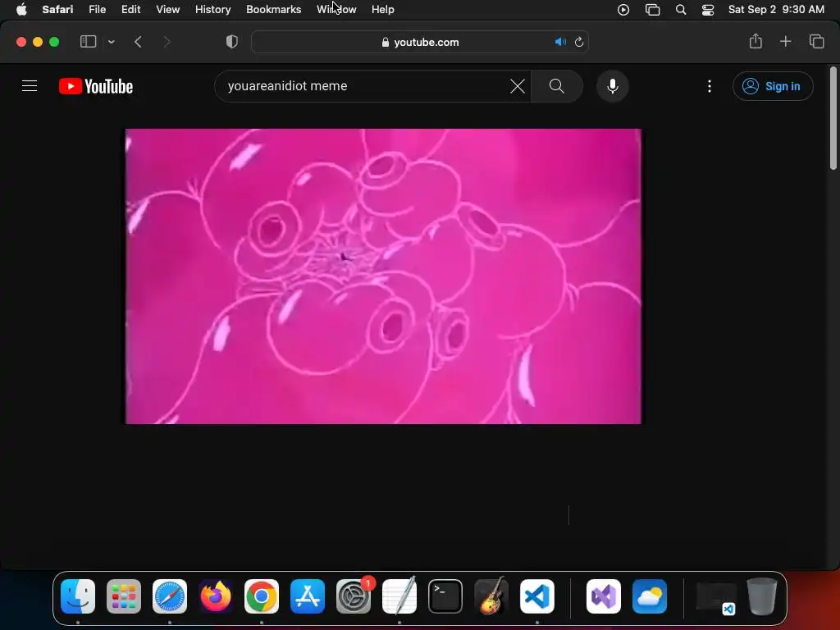This screenshot has height=630, width=840.
Task: Open the YouTube guide hamburger menu
Action: 30,85
